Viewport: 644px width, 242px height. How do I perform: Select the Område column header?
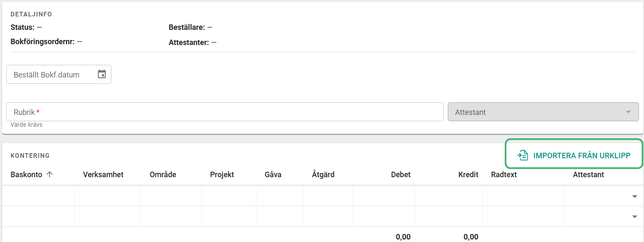163,174
